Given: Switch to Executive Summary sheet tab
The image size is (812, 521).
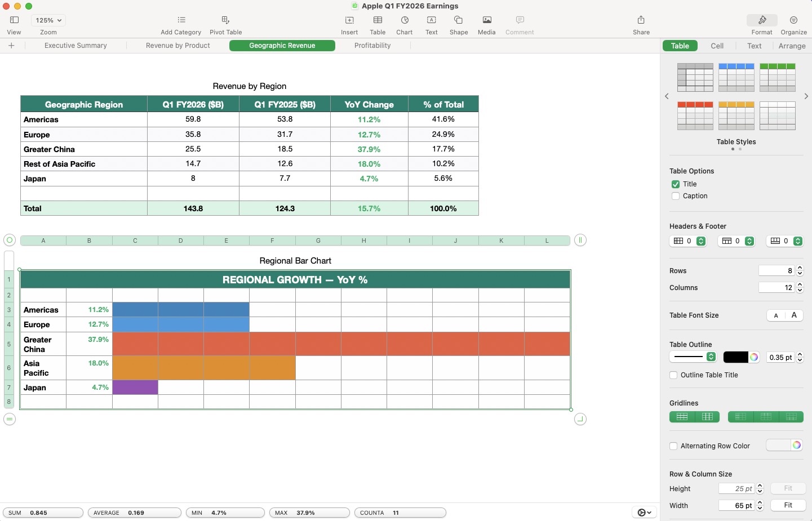Looking at the screenshot, I should point(76,46).
